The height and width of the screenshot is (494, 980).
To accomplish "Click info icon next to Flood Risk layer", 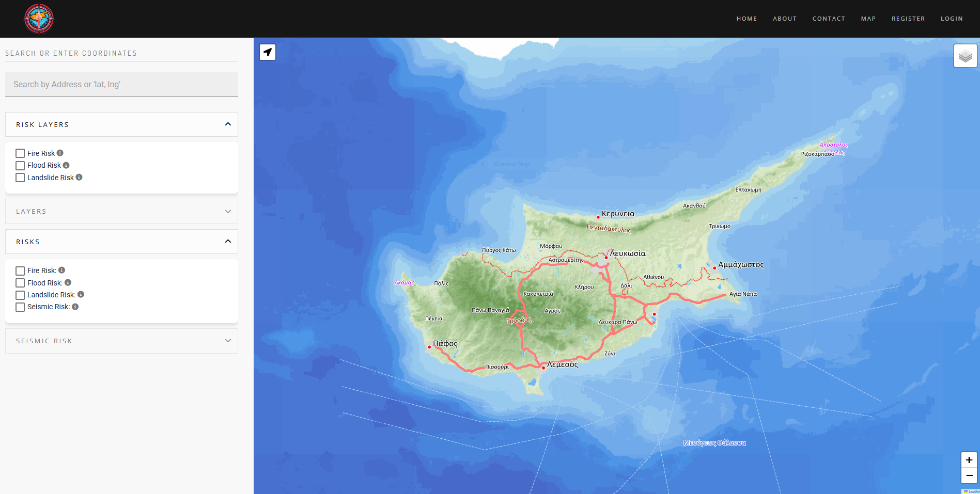I will (x=66, y=165).
